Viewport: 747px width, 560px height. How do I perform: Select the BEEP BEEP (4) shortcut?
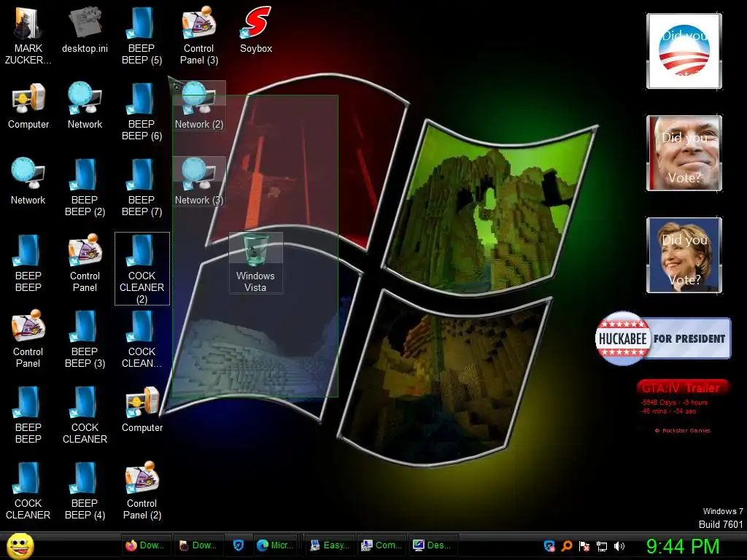coord(85,491)
